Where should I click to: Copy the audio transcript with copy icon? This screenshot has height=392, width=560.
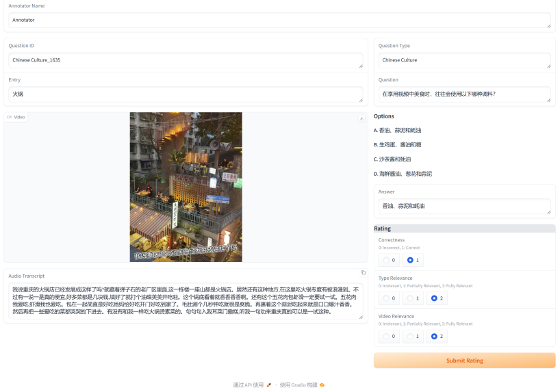[x=364, y=272]
